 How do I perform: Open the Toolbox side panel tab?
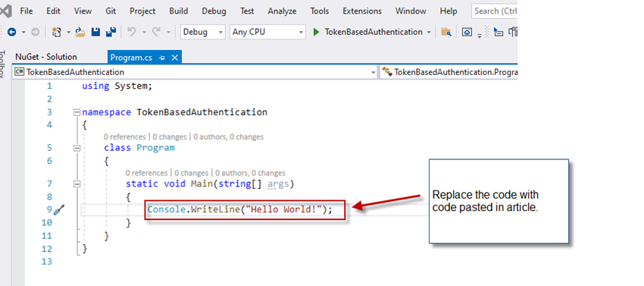[x=2, y=64]
